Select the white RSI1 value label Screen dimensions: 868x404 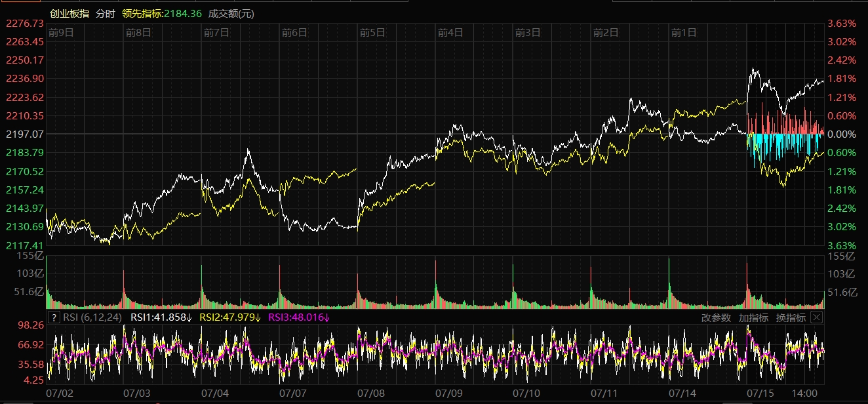tap(161, 318)
